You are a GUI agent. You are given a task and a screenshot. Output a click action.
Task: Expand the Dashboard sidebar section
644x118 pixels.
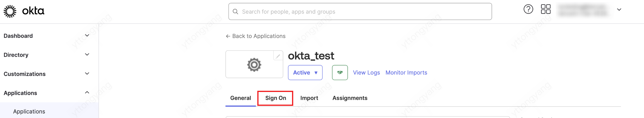[x=87, y=36]
